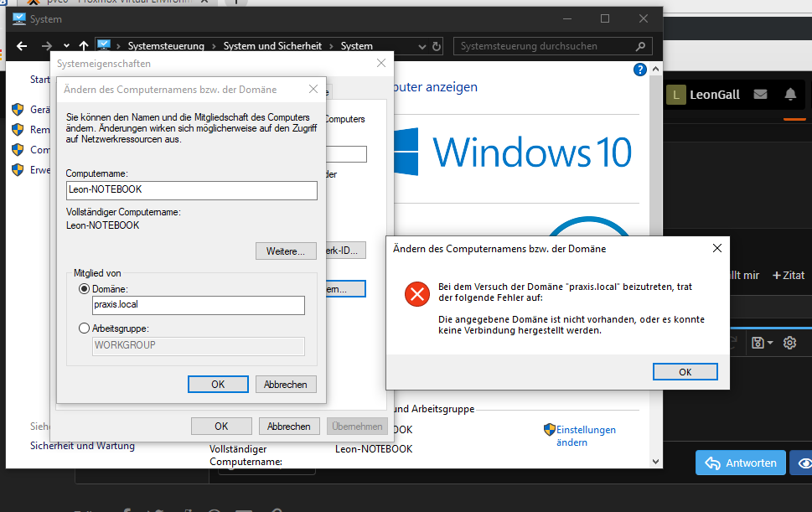Screen dimensions: 812x512
Task: Click shield icon beside Com link
Action: [18, 150]
